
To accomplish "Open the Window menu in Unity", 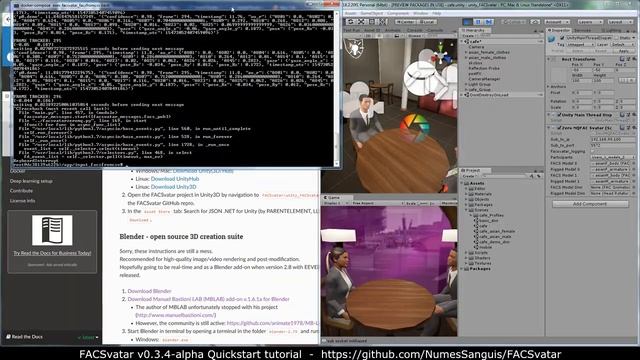I will (420, 13).
